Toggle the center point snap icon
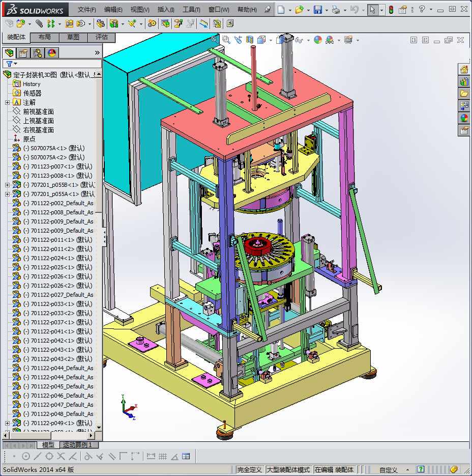The width and height of the screenshot is (472, 476). click(x=26, y=456)
